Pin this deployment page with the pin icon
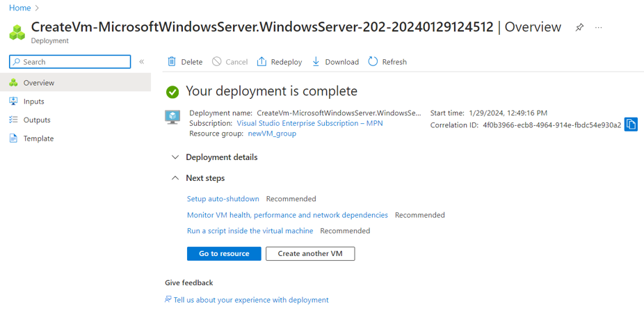This screenshot has height=327, width=644. coord(579,28)
